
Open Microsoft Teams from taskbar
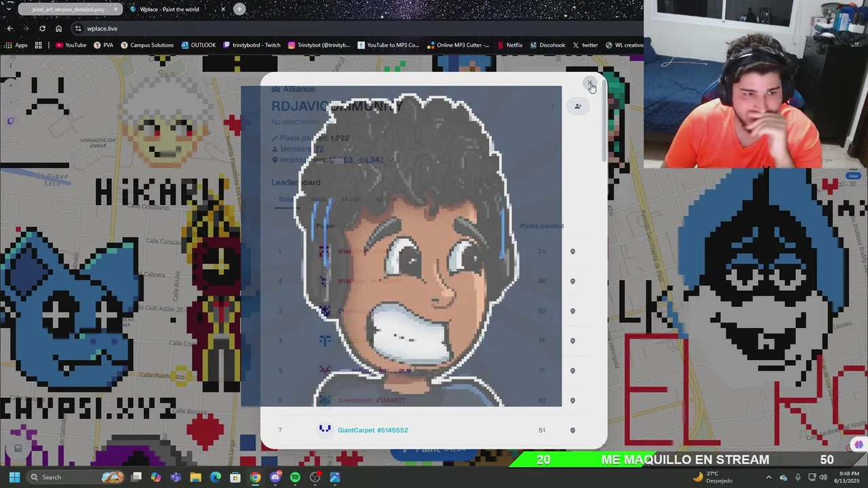pyautogui.click(x=176, y=477)
